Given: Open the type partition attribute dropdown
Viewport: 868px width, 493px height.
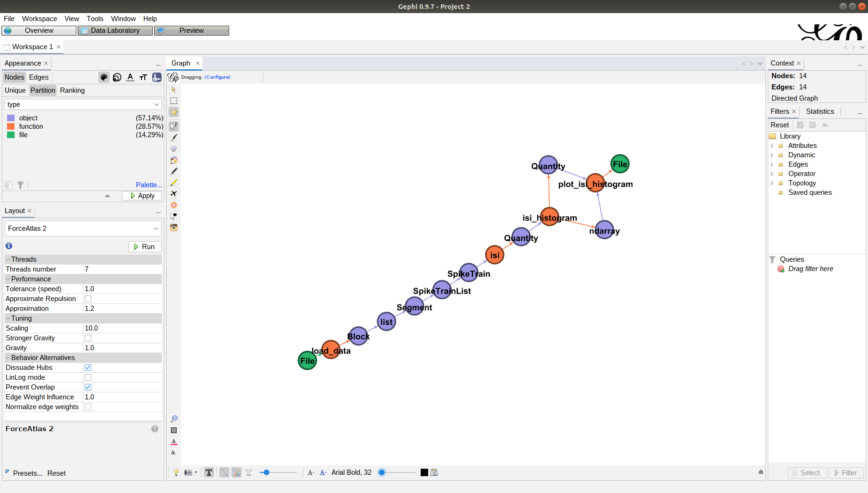Looking at the screenshot, I should pos(83,104).
